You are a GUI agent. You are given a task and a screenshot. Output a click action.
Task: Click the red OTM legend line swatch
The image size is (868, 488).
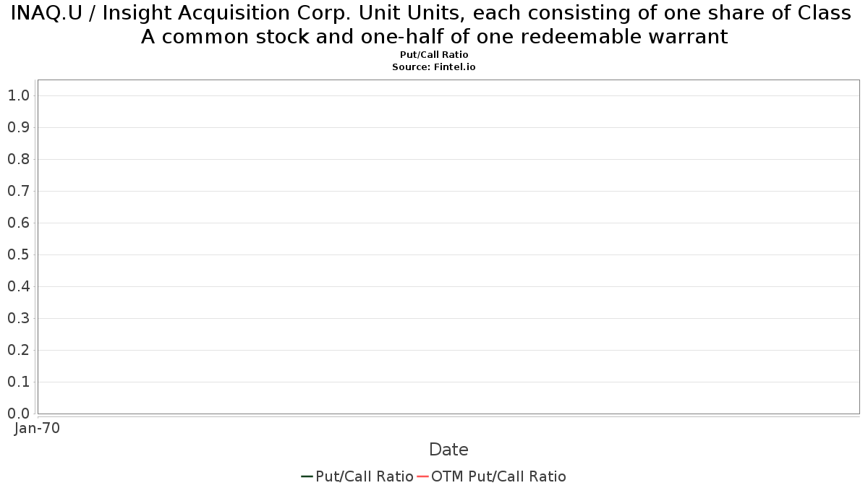[422, 476]
